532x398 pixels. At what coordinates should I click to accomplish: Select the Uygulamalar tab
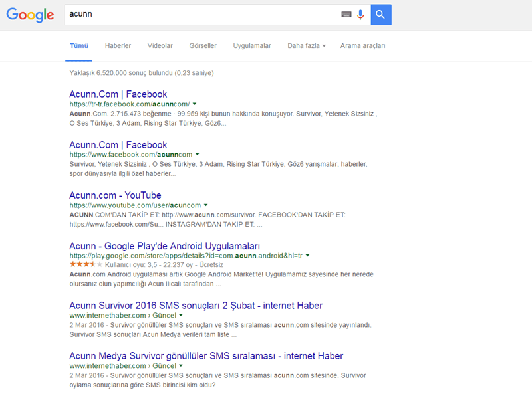pos(252,46)
